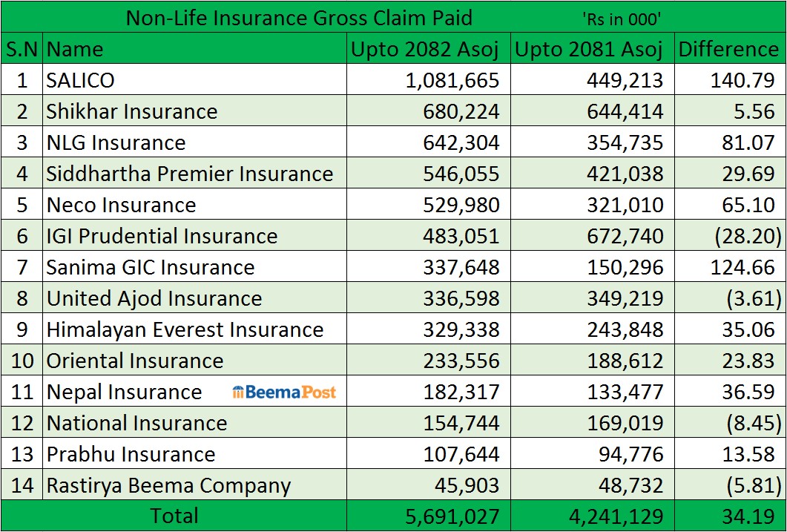This screenshot has width=787, height=532.
Task: Click Prabhu Insurance name cell
Action: (131, 454)
